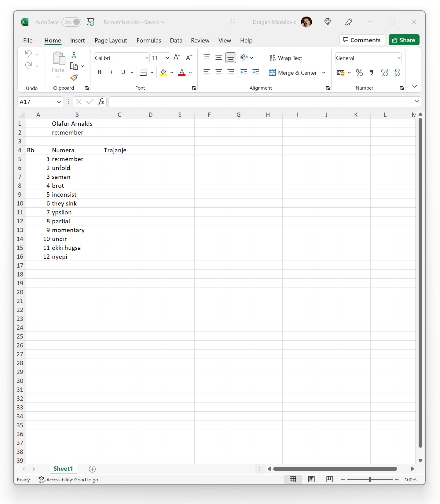This screenshot has height=504, width=440.
Task: Click the Cut scissors icon
Action: click(x=74, y=54)
